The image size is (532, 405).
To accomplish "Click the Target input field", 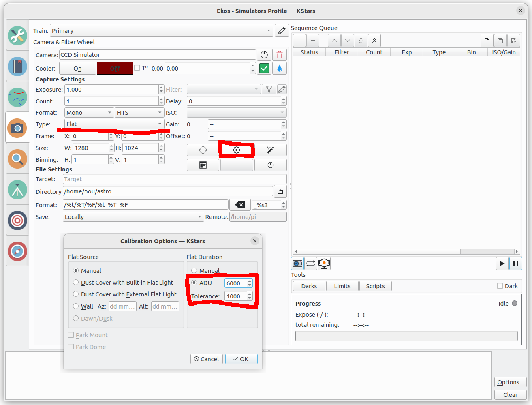I will coord(175,179).
